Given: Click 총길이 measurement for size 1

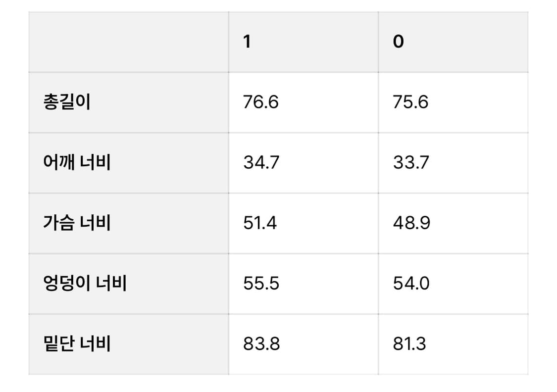Looking at the screenshot, I should click(x=261, y=102).
